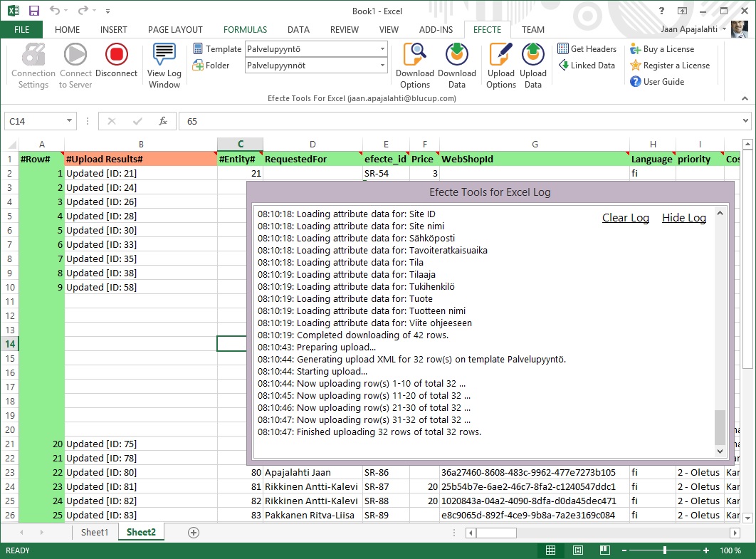Cancel formula entry with X button

point(111,121)
